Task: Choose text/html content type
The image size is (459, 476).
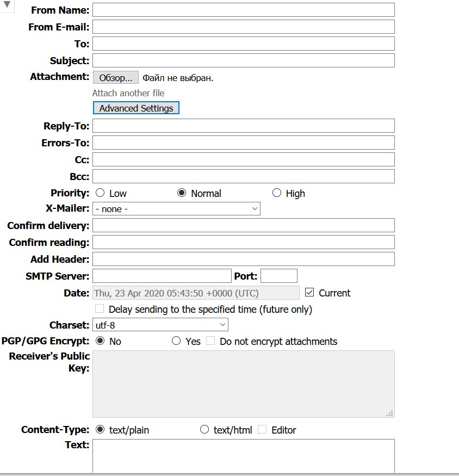Action: click(204, 430)
